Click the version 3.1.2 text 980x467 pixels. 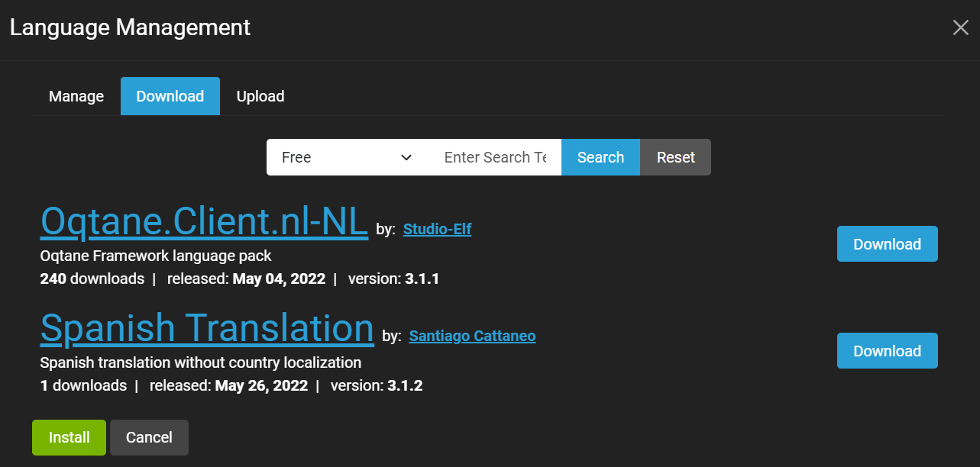377,385
